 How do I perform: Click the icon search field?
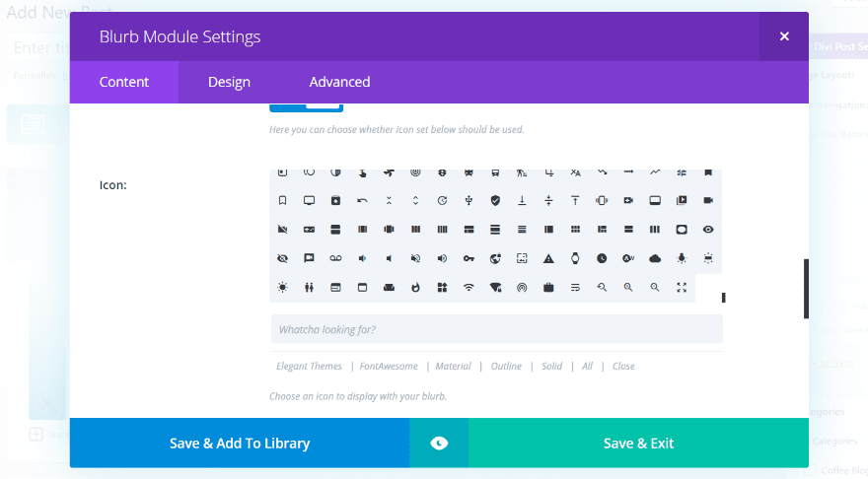point(496,329)
